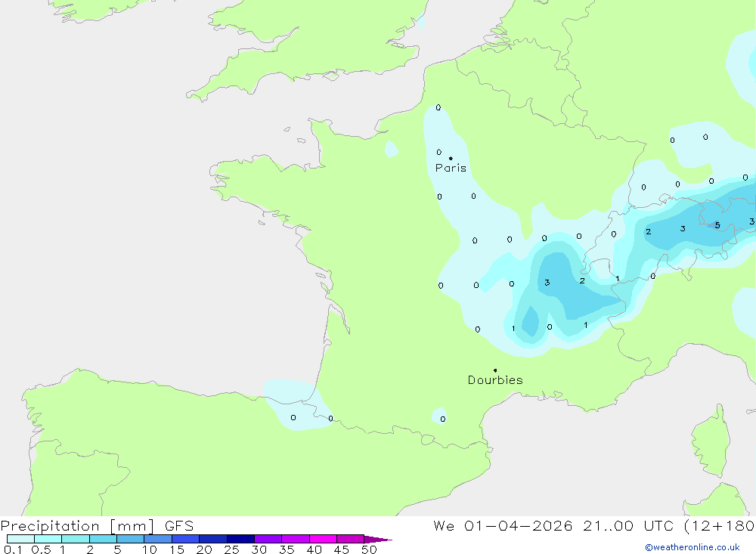Click the purple arrow tip of legend
Viewport: 756px width, 554px height.
tap(378, 539)
